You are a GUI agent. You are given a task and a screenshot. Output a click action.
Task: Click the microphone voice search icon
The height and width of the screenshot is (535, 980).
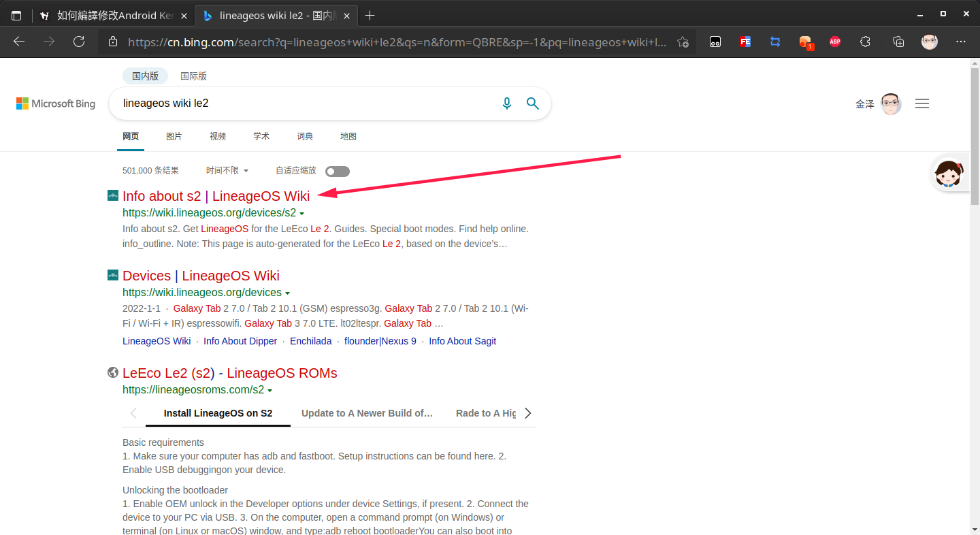[506, 103]
